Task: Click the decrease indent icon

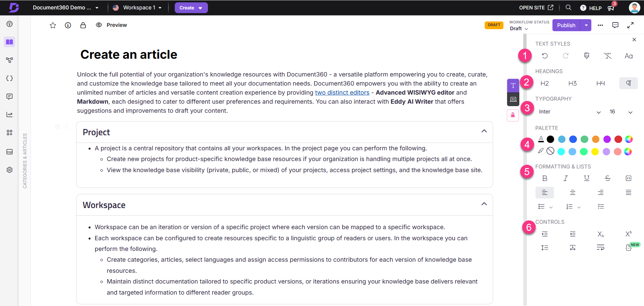Action: click(x=573, y=234)
